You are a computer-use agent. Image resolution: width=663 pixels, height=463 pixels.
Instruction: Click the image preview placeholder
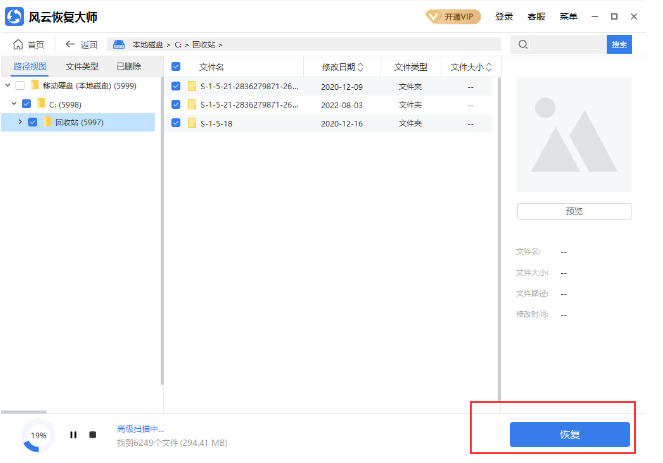(574, 135)
